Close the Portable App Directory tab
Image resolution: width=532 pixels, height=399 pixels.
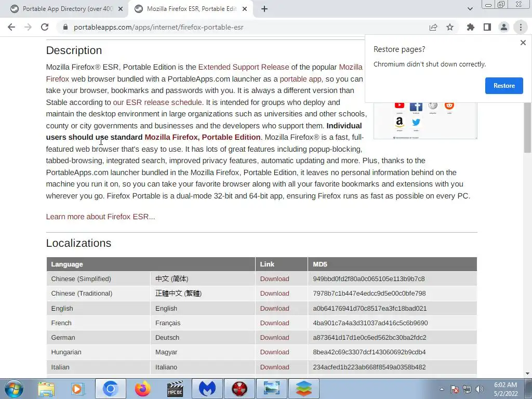point(121,9)
